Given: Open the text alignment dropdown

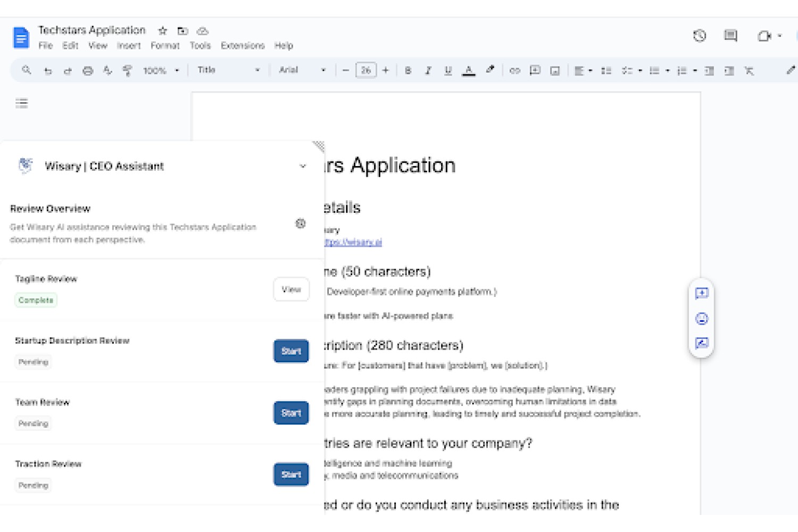Looking at the screenshot, I should tap(584, 71).
